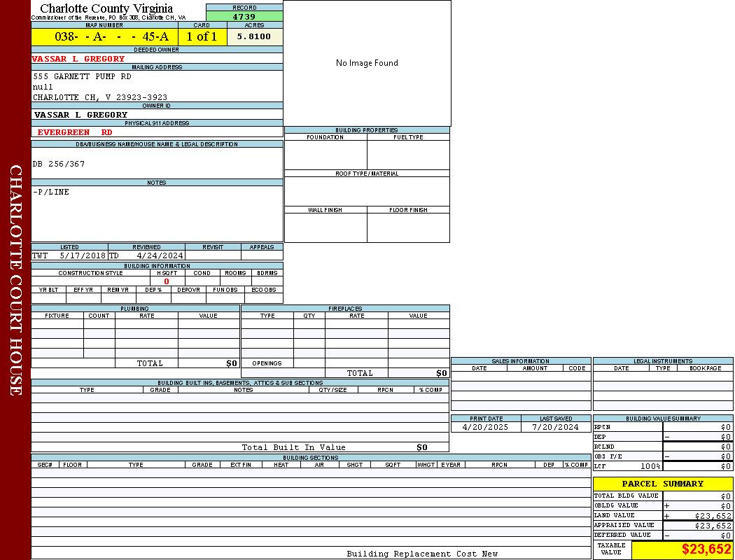Click the 'No Image Found' photo placeholder

point(367,63)
